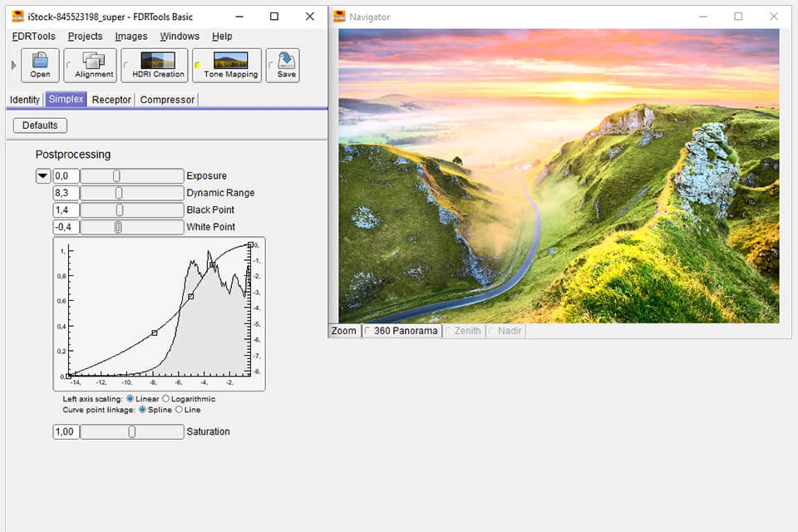This screenshot has height=532, width=798.
Task: Select the Alignment tool
Action: pos(90,65)
